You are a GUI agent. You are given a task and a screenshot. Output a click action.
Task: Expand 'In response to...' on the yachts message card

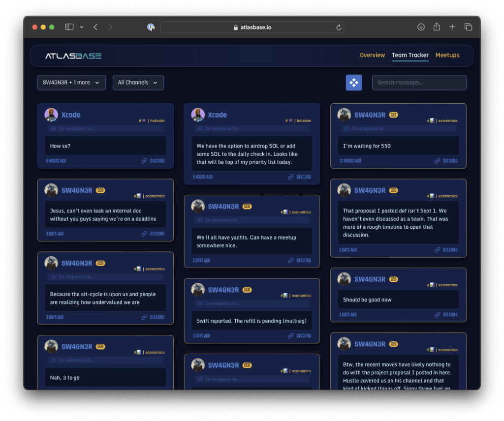pyautogui.click(x=252, y=220)
